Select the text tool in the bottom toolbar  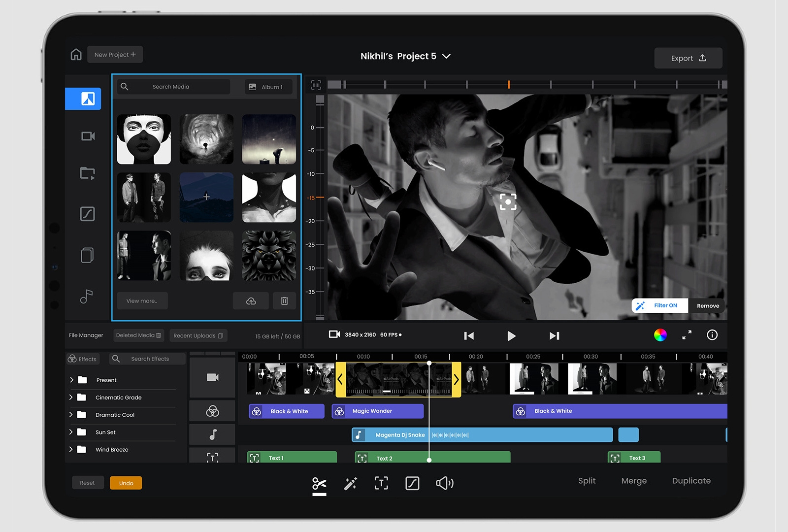(x=381, y=483)
